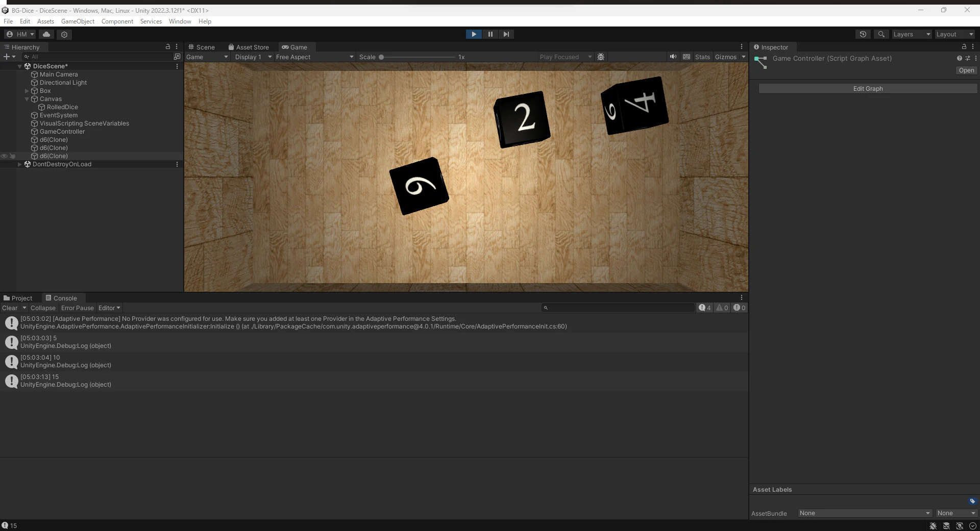Open the global search magnifier icon
The image size is (980, 531).
tap(881, 34)
